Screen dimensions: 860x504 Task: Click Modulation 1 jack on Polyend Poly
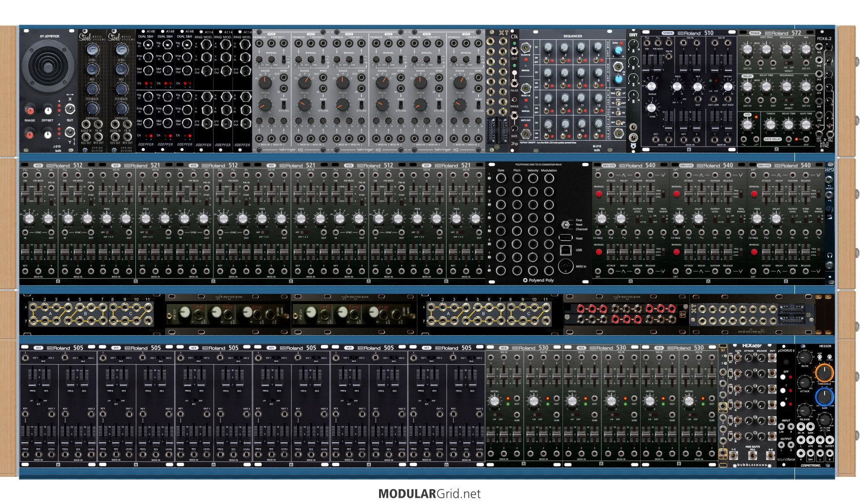549,178
